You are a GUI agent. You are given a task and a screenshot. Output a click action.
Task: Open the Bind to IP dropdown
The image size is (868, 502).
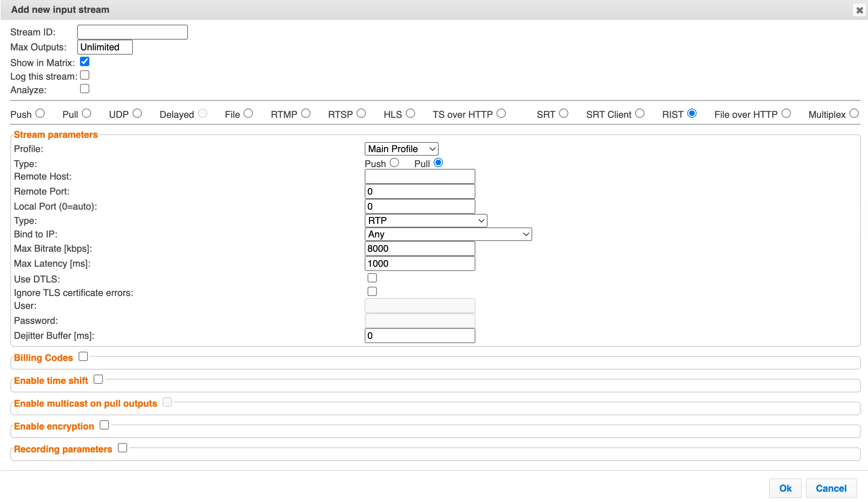pos(448,234)
